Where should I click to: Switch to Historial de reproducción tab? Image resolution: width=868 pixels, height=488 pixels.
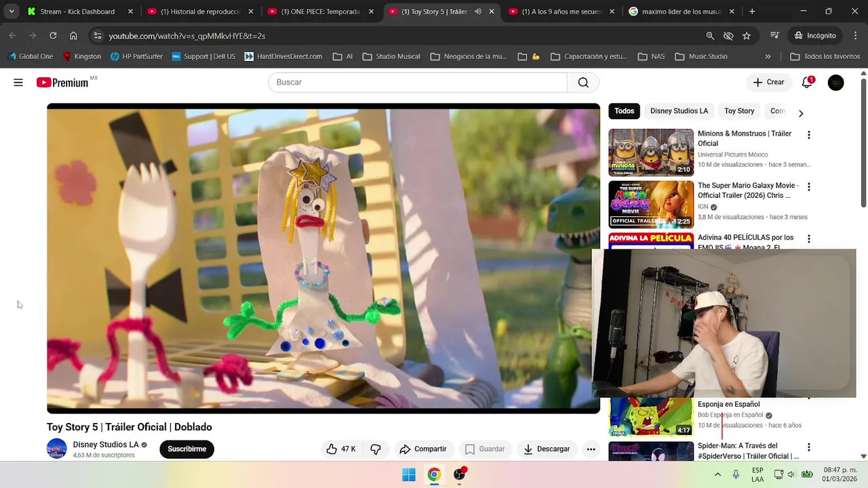[x=200, y=12]
